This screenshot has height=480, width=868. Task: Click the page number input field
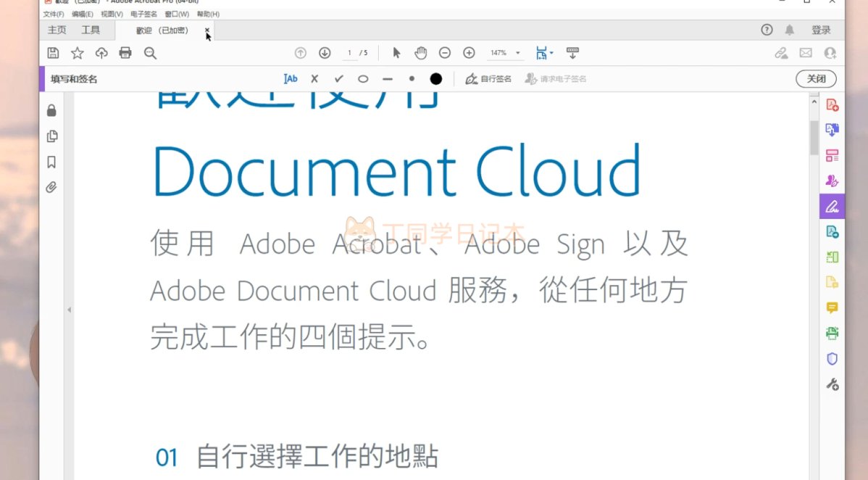(x=350, y=53)
